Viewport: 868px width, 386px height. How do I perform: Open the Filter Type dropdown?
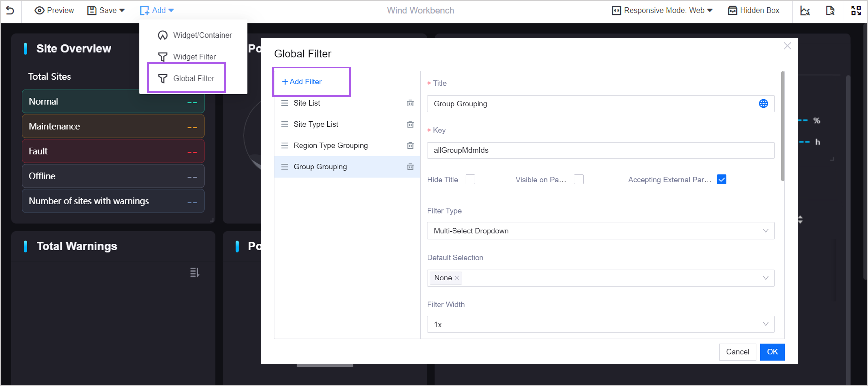click(x=600, y=231)
